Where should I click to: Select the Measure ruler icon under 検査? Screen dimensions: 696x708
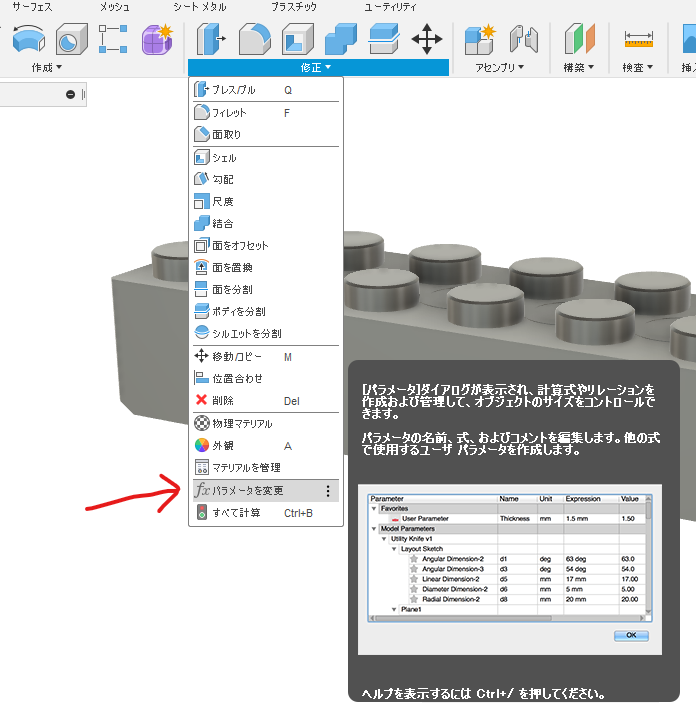638,39
